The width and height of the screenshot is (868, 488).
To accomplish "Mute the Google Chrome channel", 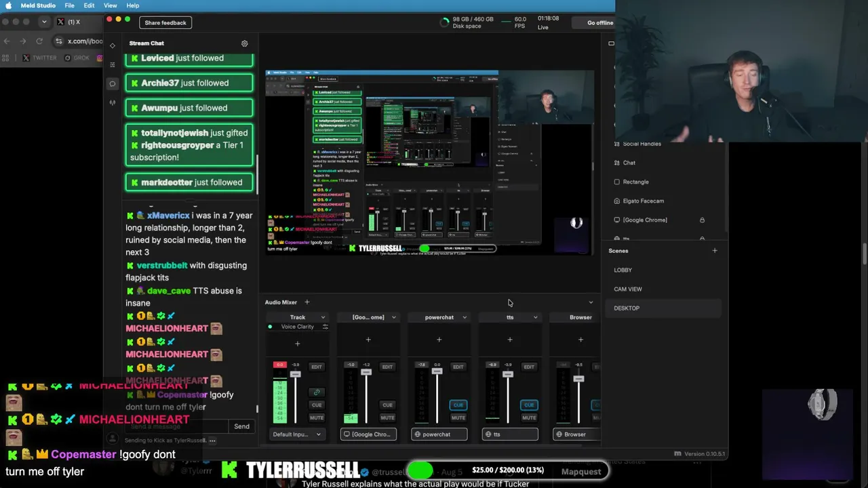I will (x=387, y=418).
